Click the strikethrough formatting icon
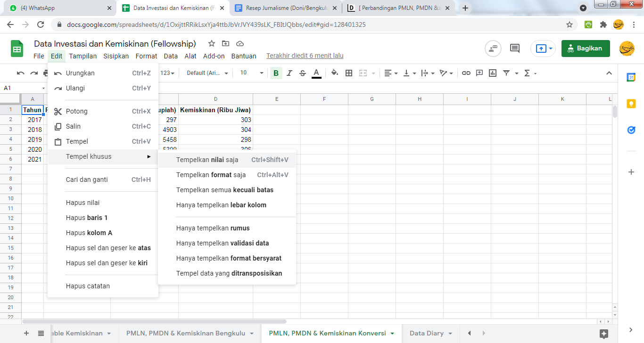 click(303, 73)
